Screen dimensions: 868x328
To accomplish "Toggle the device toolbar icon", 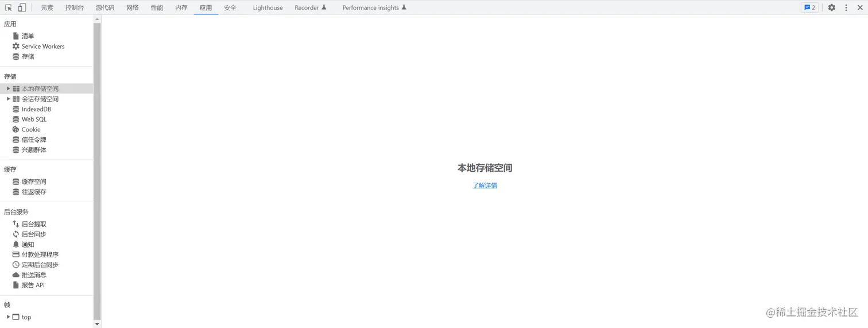I will [22, 7].
